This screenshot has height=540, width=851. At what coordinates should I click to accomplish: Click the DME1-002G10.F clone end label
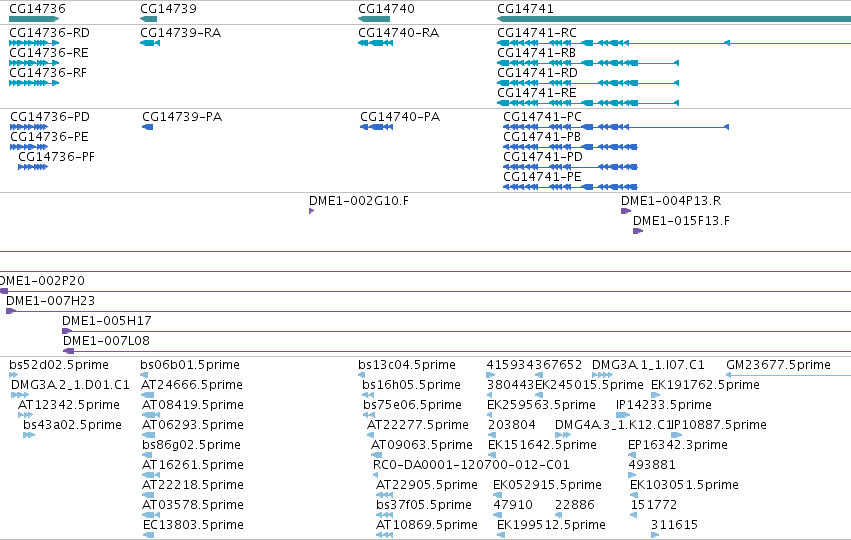click(359, 201)
